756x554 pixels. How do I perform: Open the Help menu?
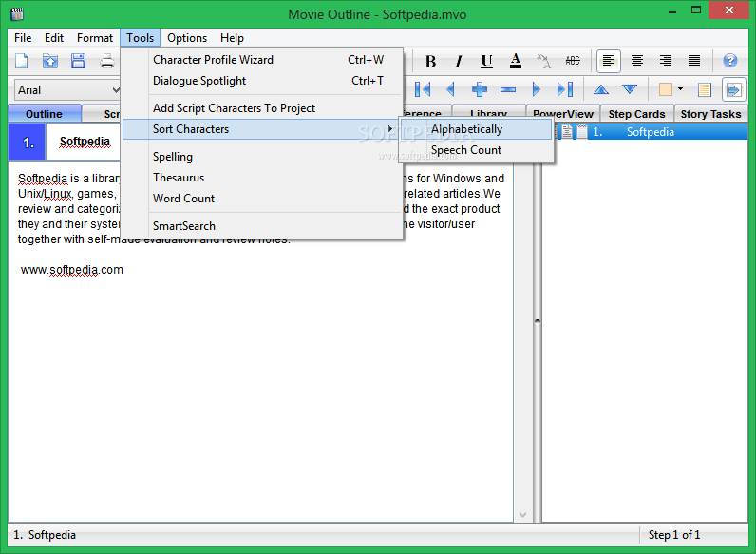point(232,38)
